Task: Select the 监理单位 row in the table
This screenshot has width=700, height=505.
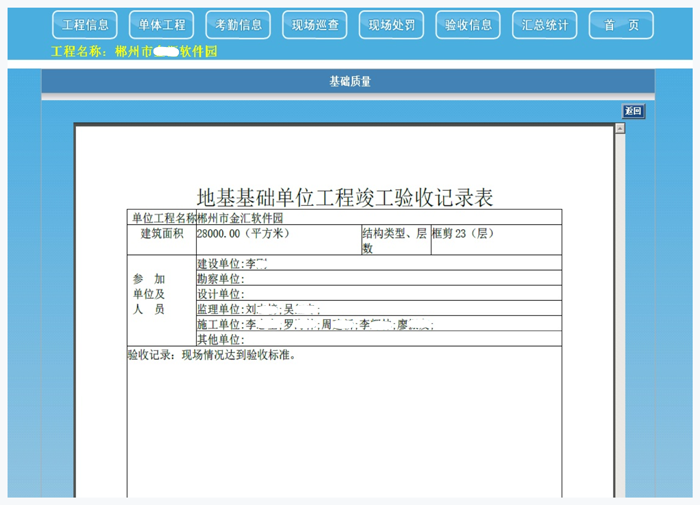Action: click(378, 310)
